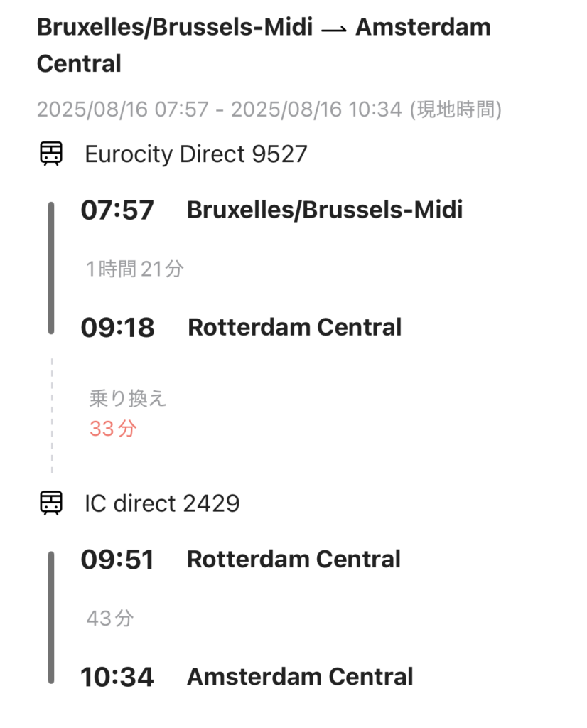Tap the 43分 duration text
This screenshot has width=587, height=728.
coord(109,619)
